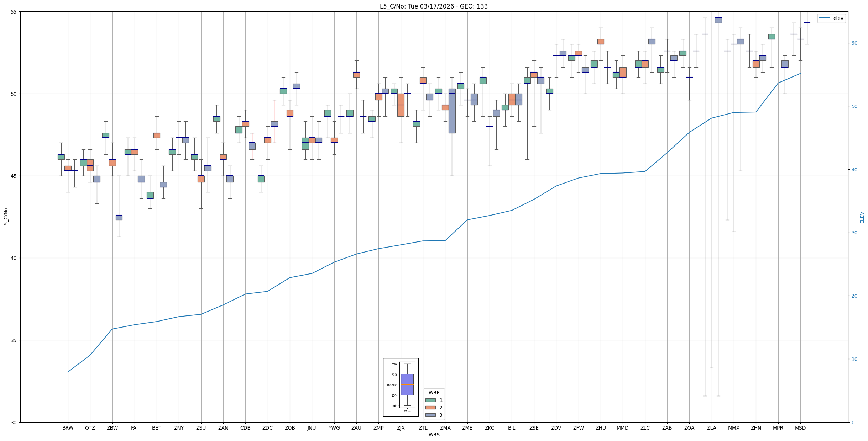Click the WRE legend title
The height and width of the screenshot is (441, 868).
[x=434, y=393]
